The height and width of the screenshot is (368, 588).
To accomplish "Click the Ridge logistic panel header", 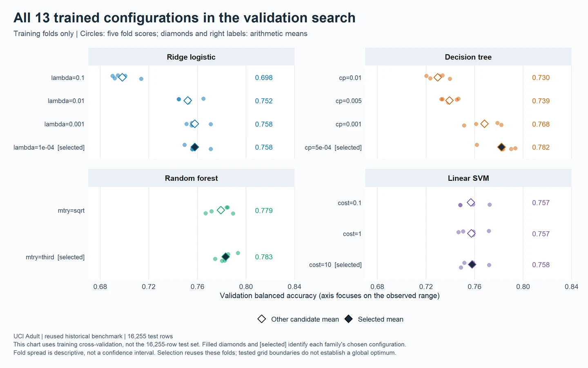I will click(x=191, y=57).
